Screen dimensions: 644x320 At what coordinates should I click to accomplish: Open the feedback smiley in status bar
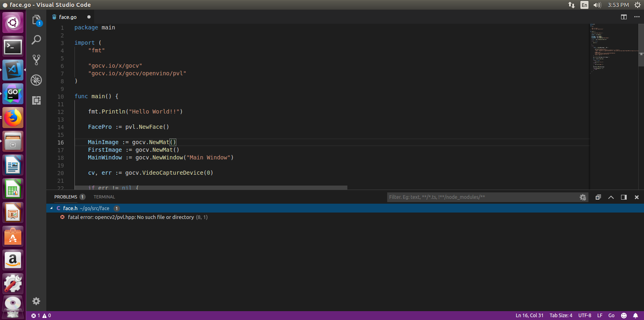coord(624,316)
